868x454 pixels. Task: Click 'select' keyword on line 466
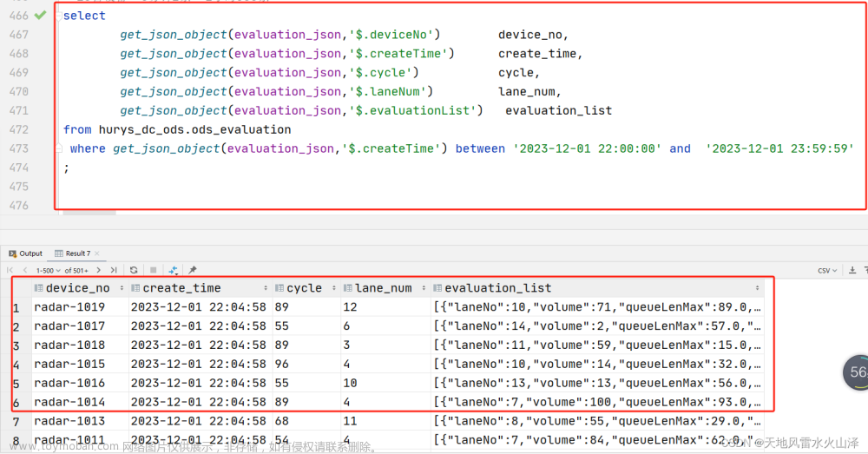pos(84,16)
